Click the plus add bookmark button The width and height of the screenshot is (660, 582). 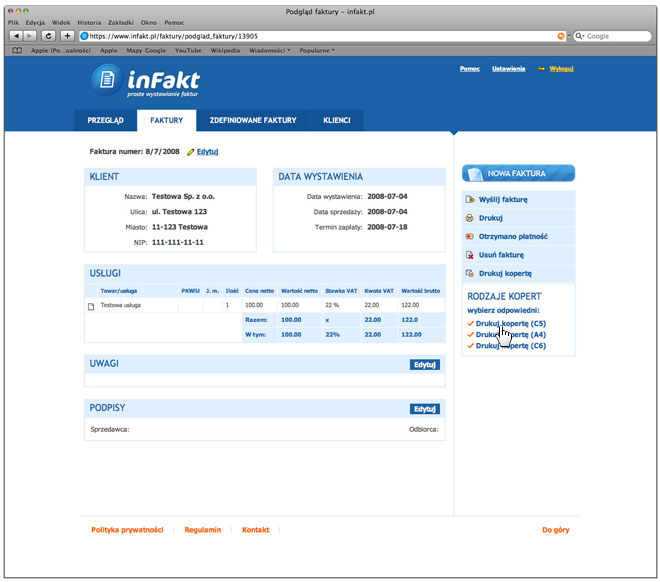pos(67,36)
